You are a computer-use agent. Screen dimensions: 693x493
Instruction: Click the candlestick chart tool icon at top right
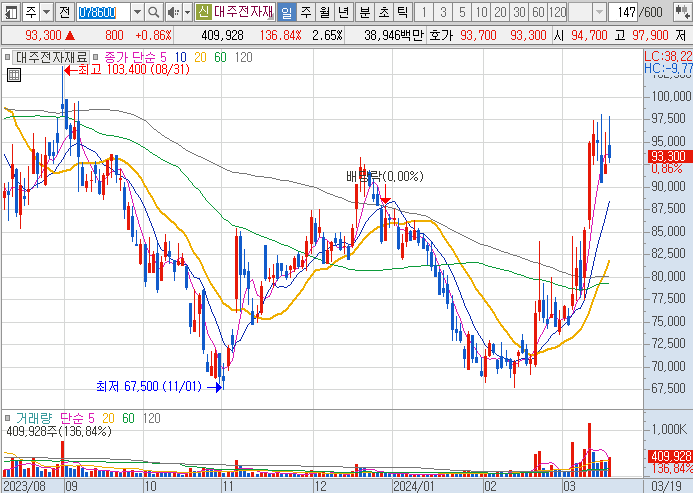[x=682, y=12]
